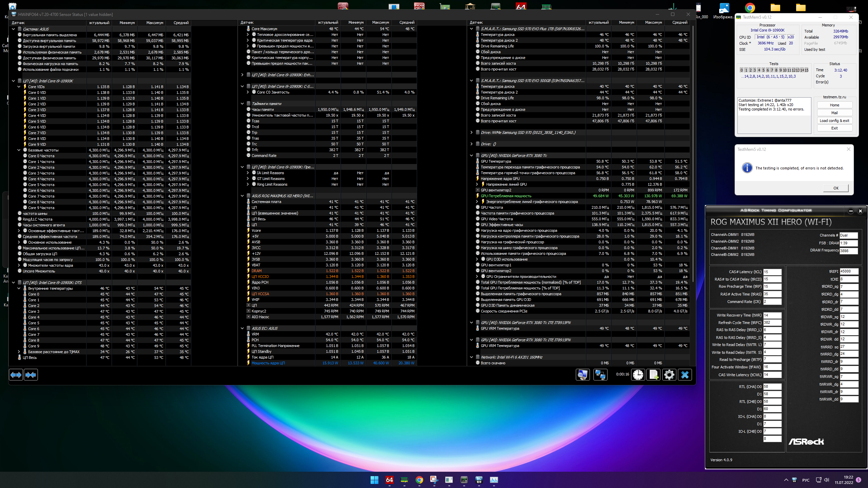The width and height of the screenshot is (868, 488).
Task: Collapse the GPU NVIDIA GeForce RTX 3080 Ti section
Action: pos(471,156)
